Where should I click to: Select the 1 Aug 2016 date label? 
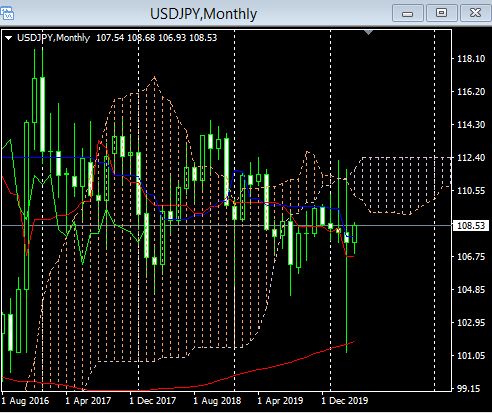coord(25,400)
